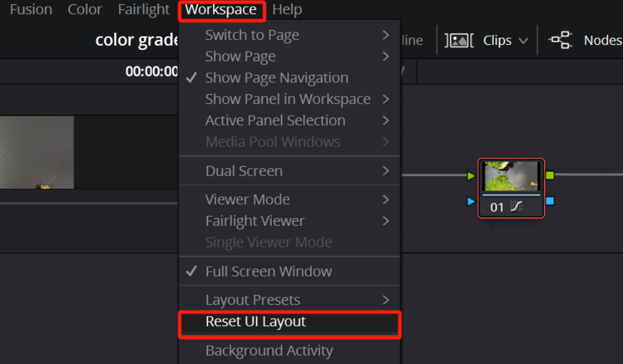Select the node 01 image thumbnail
Screen dimensions: 623x364
pyautogui.click(x=511, y=175)
